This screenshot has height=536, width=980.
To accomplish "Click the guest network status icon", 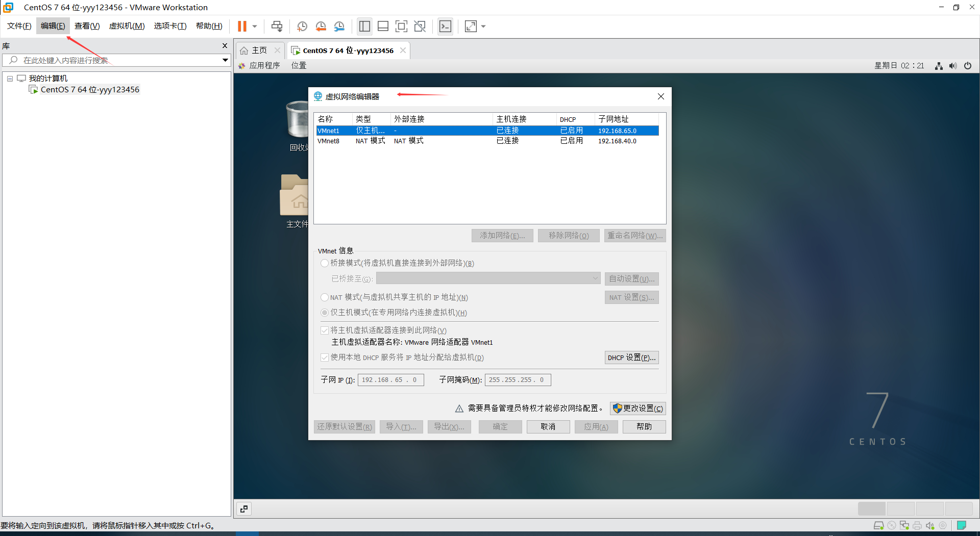I will coord(939,66).
